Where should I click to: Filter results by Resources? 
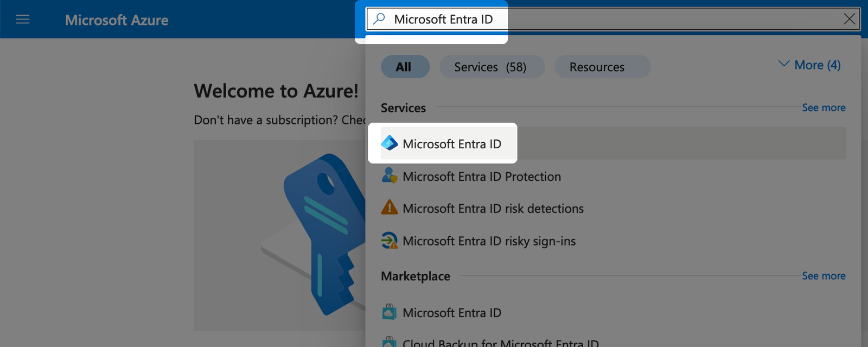click(602, 67)
